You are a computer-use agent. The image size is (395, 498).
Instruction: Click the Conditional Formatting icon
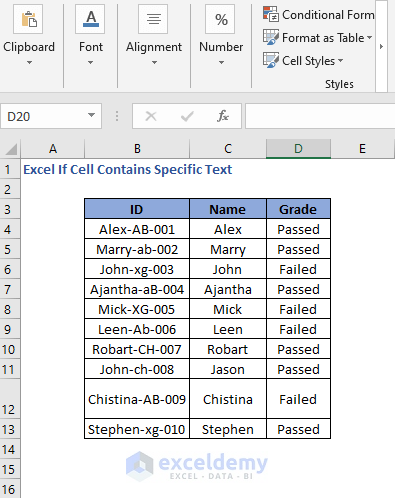pyautogui.click(x=270, y=14)
